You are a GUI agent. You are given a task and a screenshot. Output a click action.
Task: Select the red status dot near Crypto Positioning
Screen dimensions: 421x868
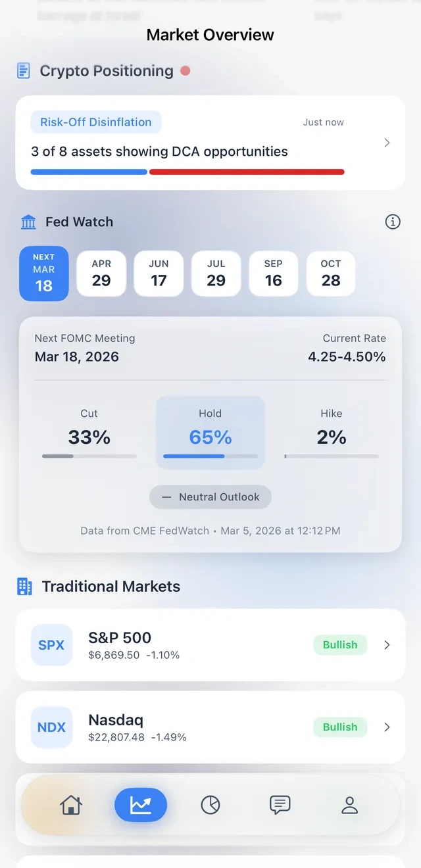tap(185, 70)
